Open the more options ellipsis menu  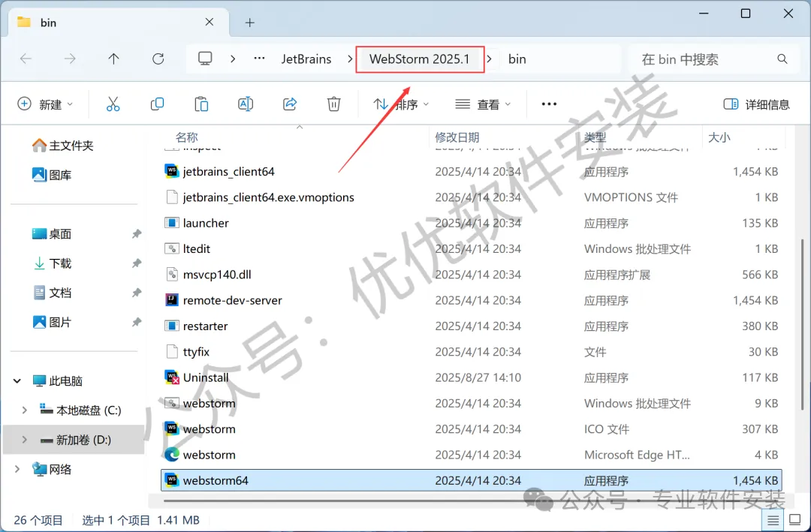click(x=549, y=104)
